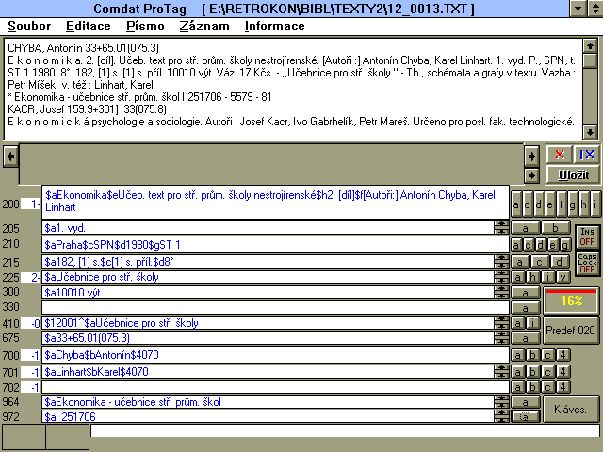Insert subfield 'h' for field 225
The width and height of the screenshot is (603, 452).
pyautogui.click(x=535, y=277)
